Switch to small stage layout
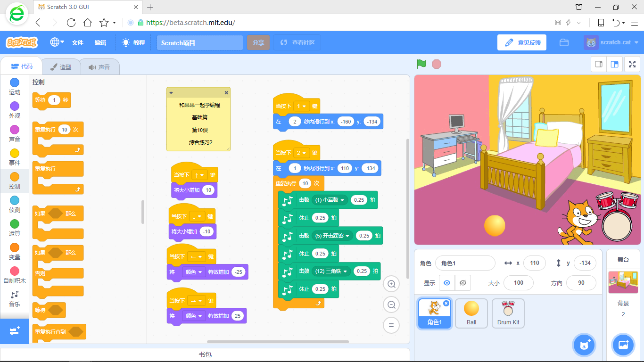Viewport: 644px width, 362px height. (x=599, y=64)
